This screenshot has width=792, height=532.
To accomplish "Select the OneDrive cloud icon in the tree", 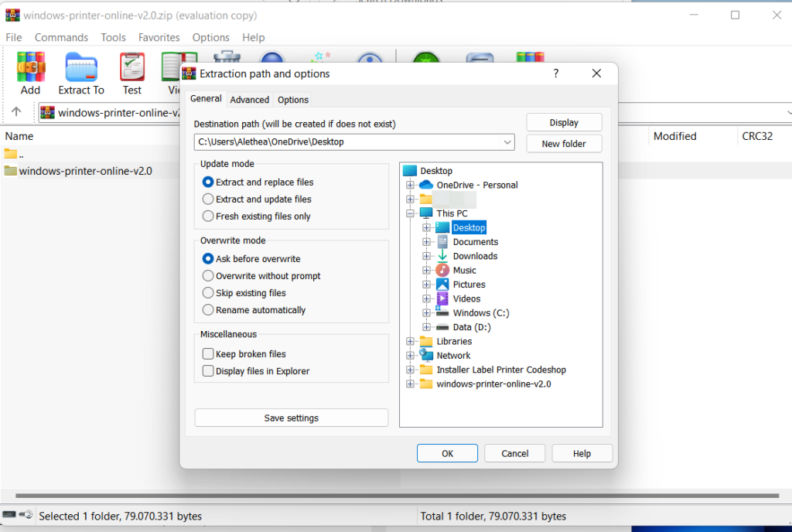I will pyautogui.click(x=426, y=185).
